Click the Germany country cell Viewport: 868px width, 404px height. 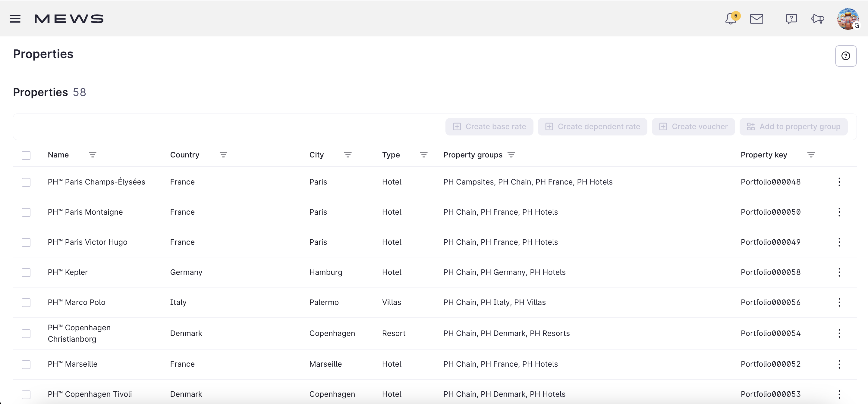186,272
